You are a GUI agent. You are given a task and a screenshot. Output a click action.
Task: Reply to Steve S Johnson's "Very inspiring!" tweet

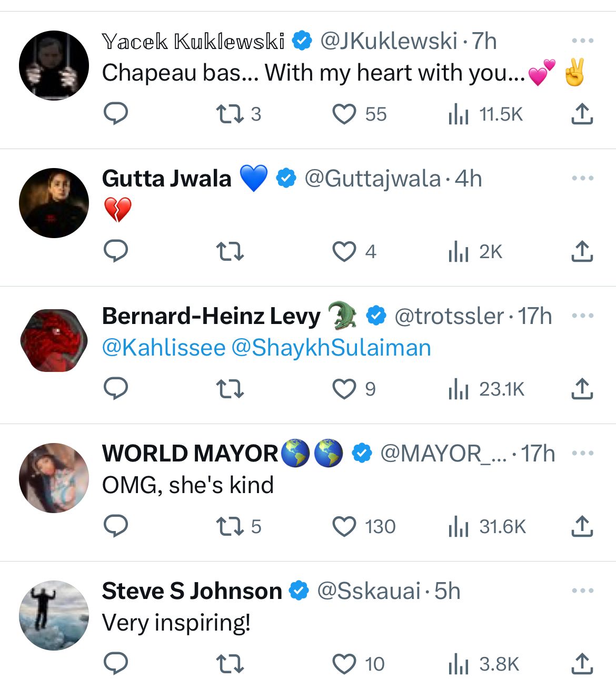pos(116,664)
